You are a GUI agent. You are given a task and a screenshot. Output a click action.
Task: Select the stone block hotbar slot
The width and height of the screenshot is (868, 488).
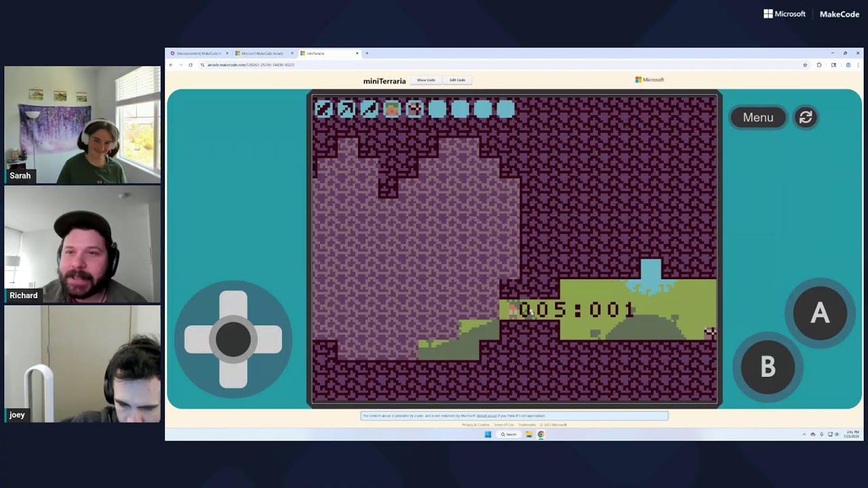pyautogui.click(x=415, y=108)
